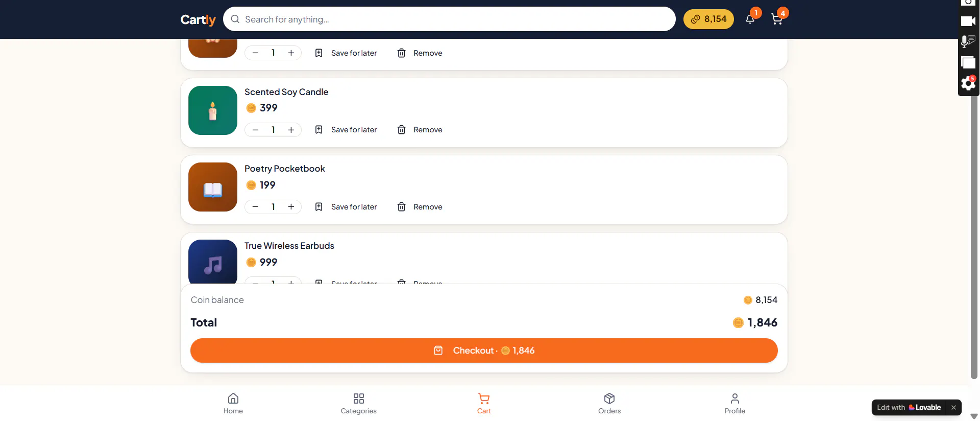Save Poetry Pocketbook for later
The image size is (980, 421).
[x=346, y=207]
